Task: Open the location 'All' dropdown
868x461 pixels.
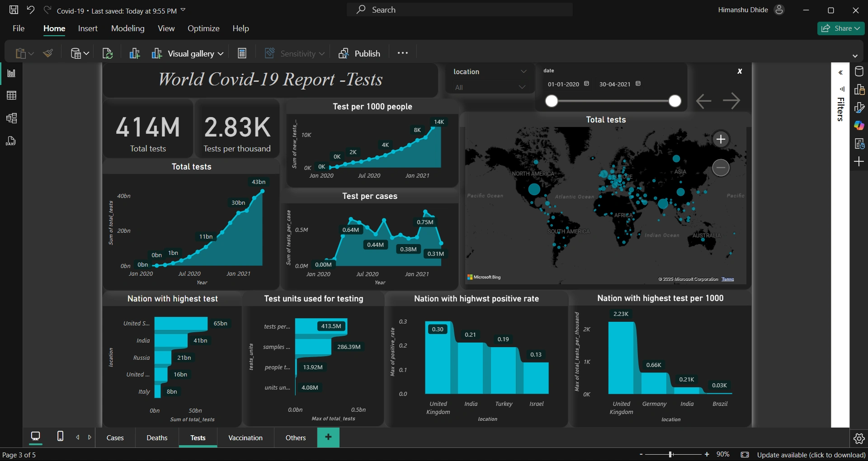Action: coord(490,87)
